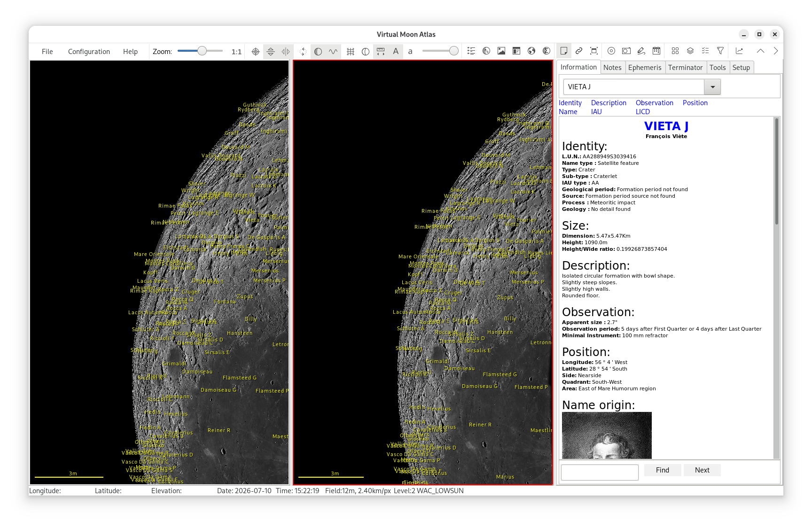Viewport: 812px width, 527px height.
Task: Open the File menu
Action: click(x=47, y=52)
